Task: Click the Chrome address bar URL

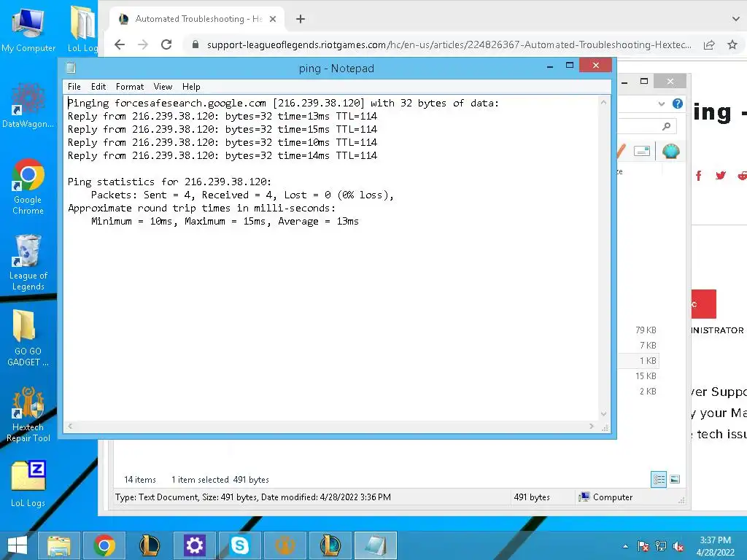Action: coord(449,44)
